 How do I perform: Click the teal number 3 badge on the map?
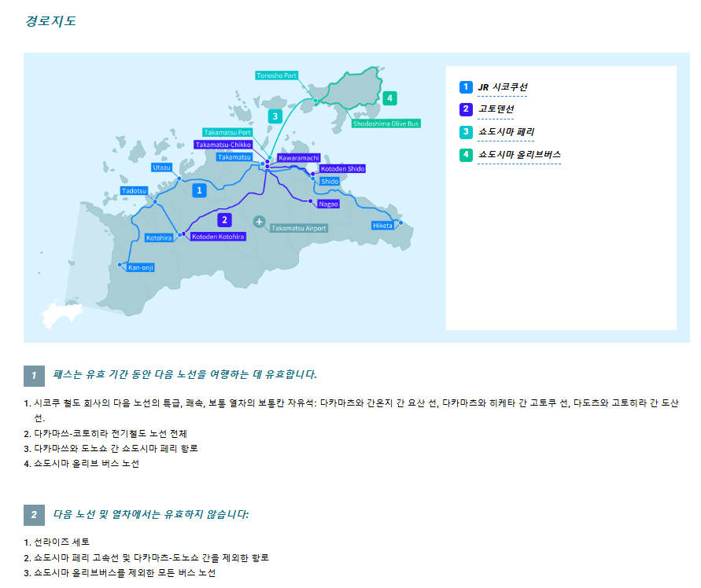pos(274,116)
